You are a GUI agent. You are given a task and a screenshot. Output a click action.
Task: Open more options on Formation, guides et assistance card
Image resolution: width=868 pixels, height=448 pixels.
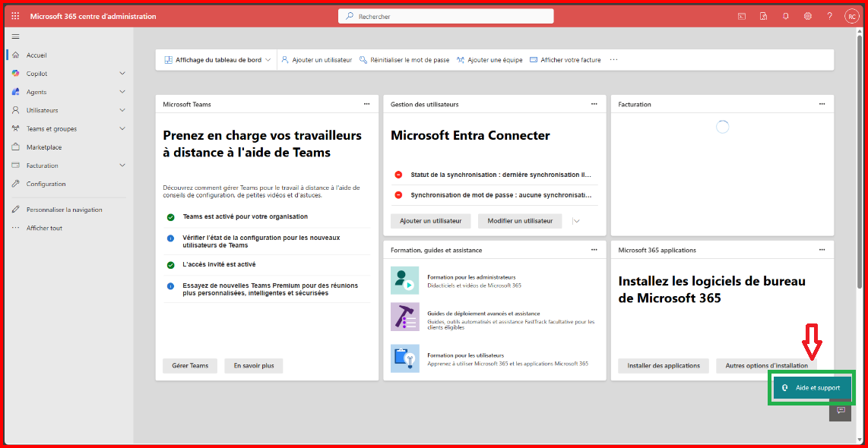594,250
